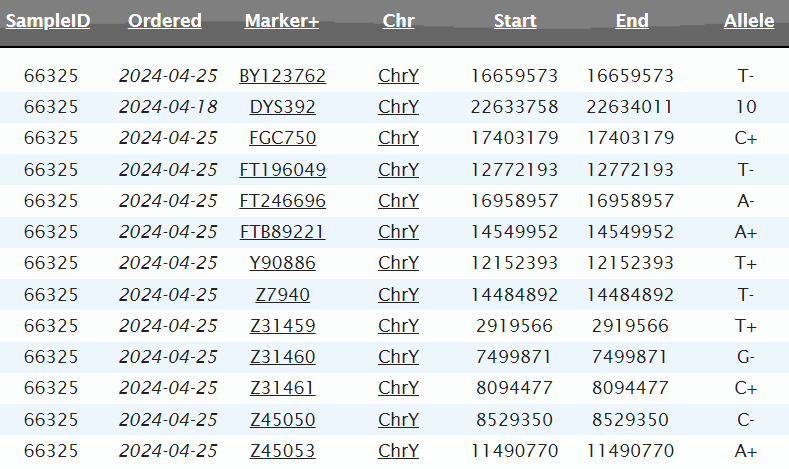Follow the FGC750 marker link
789x469 pixels.
282,138
